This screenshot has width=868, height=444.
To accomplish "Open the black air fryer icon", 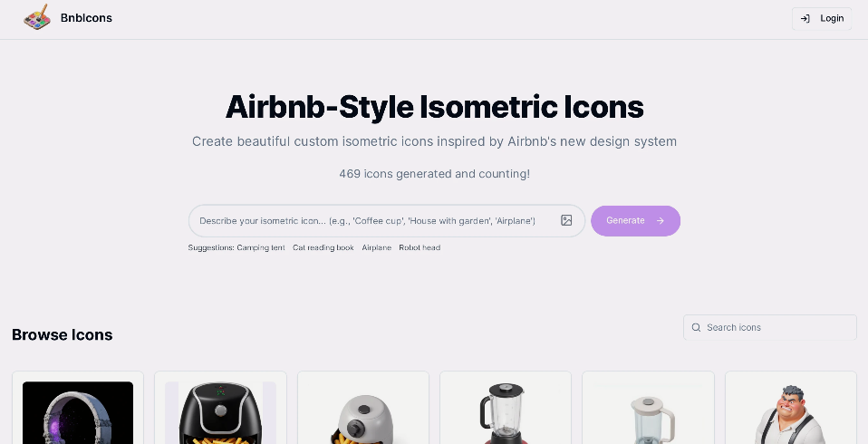I will (x=220, y=412).
